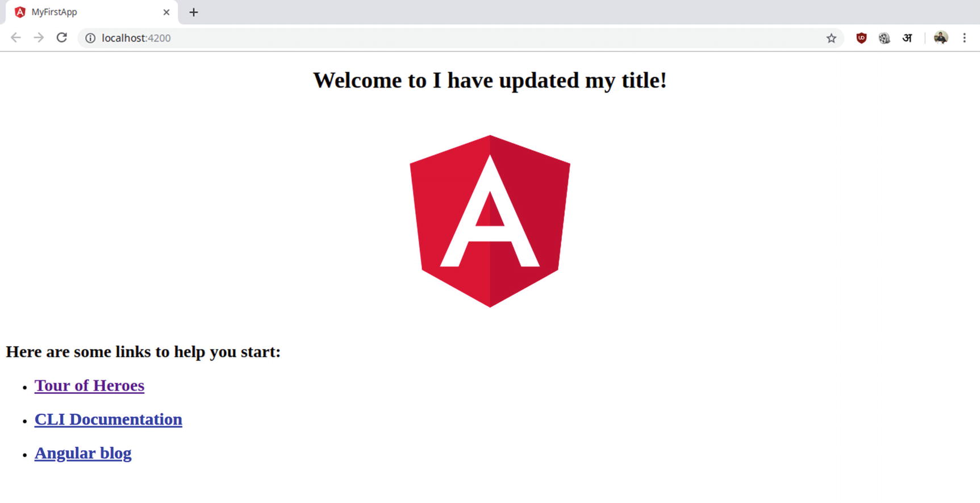Open the user profile avatar
This screenshot has width=980, height=503.
[941, 38]
